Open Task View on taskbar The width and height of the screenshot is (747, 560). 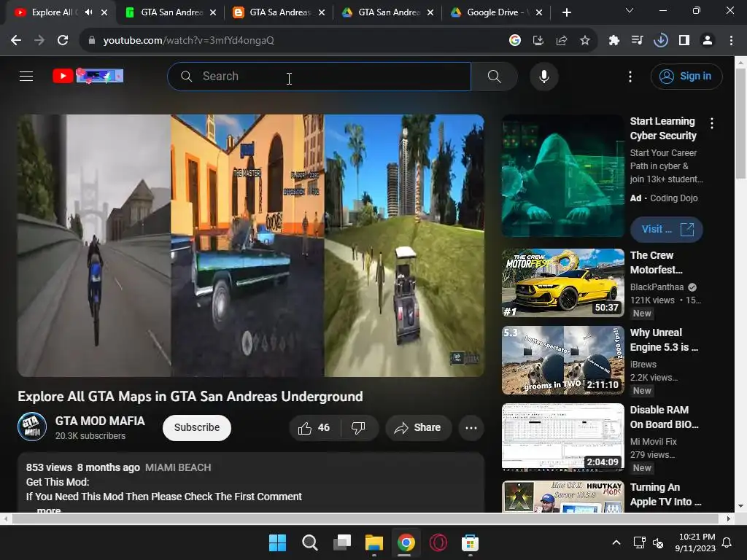342,542
